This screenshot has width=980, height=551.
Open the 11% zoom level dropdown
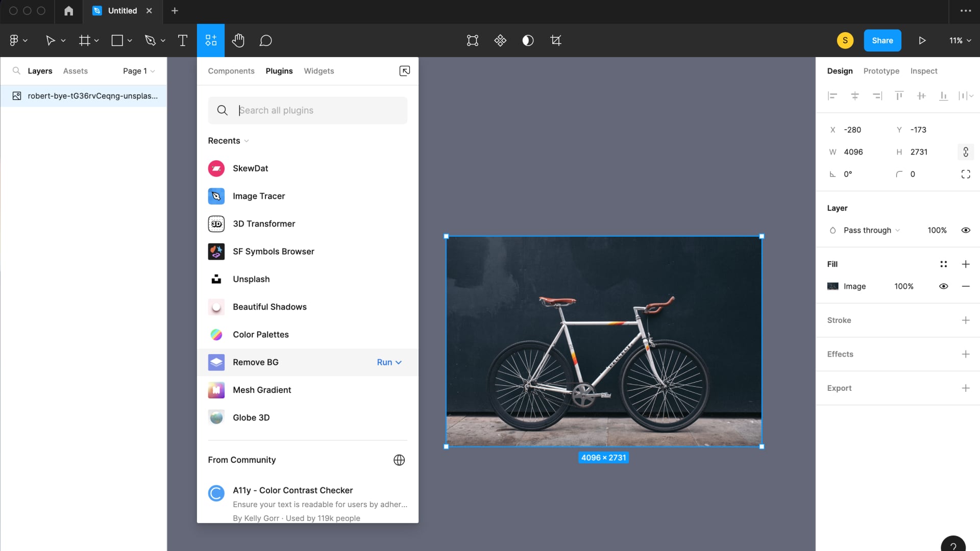pos(960,40)
